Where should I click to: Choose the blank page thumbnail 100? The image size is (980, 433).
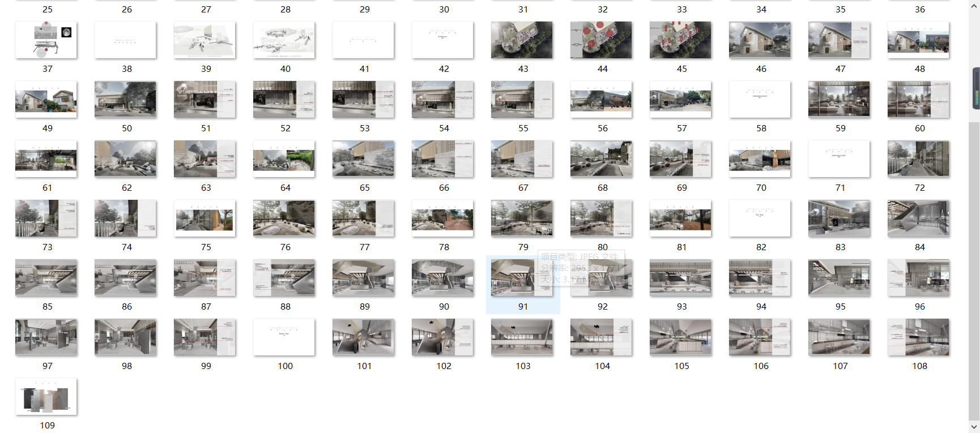(x=284, y=337)
